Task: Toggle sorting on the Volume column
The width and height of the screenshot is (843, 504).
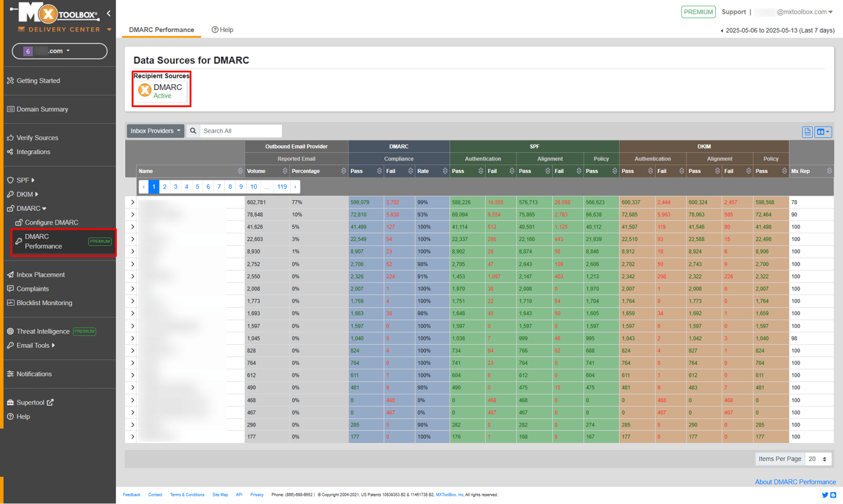Action: [285, 171]
